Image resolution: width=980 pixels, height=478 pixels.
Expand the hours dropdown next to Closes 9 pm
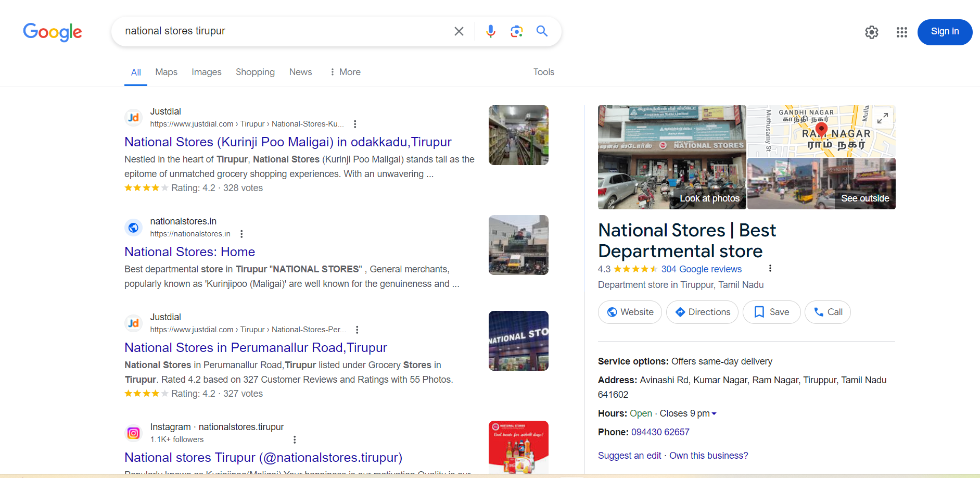714,413
